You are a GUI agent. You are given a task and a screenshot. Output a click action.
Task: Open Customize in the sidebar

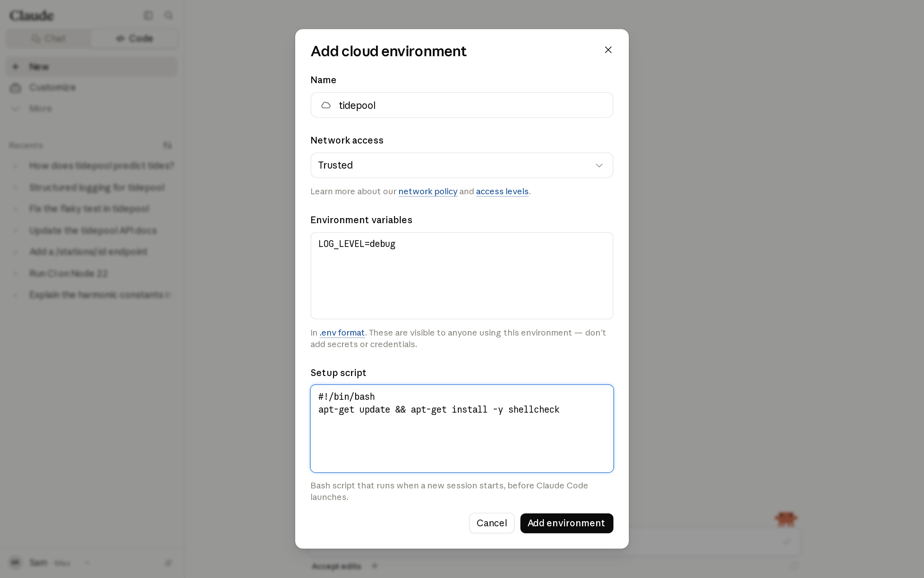[x=92, y=88]
